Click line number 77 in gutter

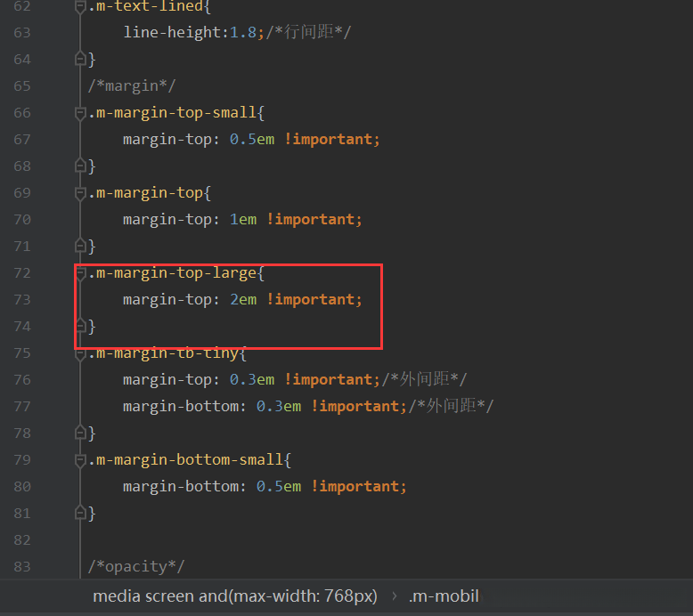(x=22, y=406)
